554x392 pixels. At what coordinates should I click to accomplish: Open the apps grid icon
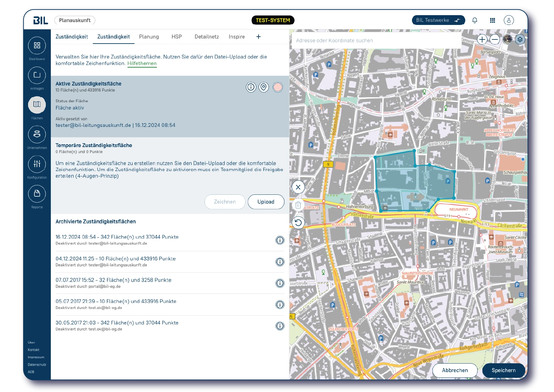492,20
